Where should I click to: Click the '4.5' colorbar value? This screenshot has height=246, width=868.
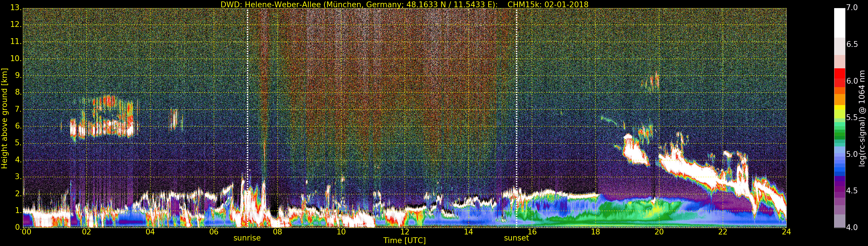(x=852, y=191)
